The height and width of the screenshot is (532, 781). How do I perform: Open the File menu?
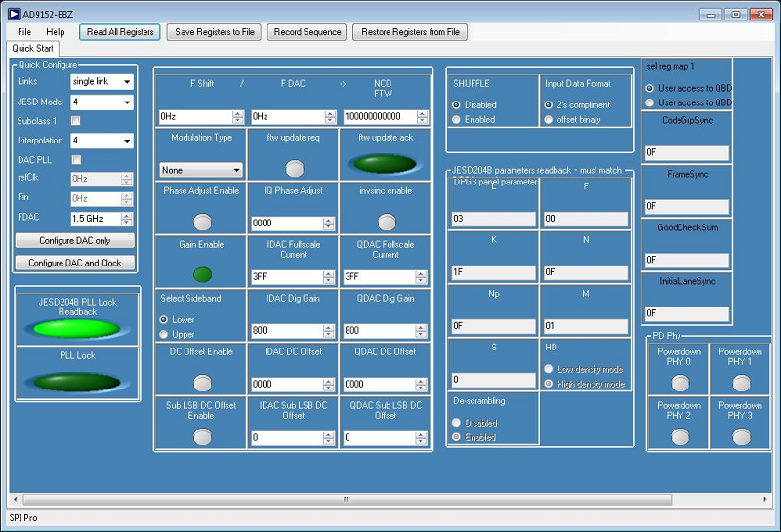(24, 32)
